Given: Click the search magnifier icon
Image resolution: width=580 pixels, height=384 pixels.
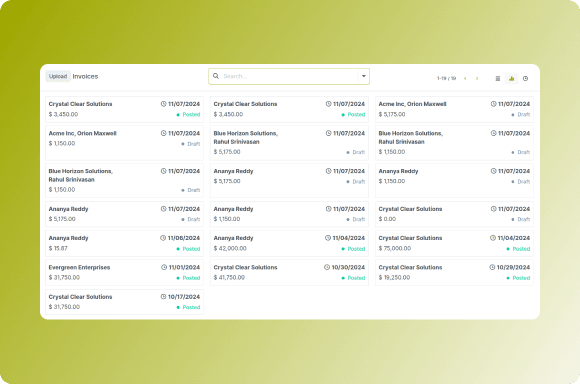Looking at the screenshot, I should [216, 76].
